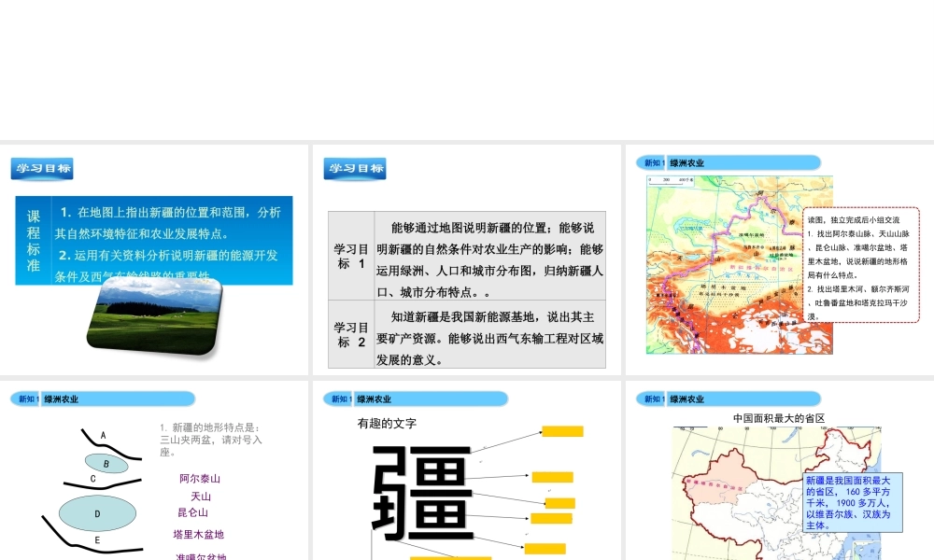Click the text starting 能够通过地图说明新疆的位置
934x560 pixels.
click(489, 260)
